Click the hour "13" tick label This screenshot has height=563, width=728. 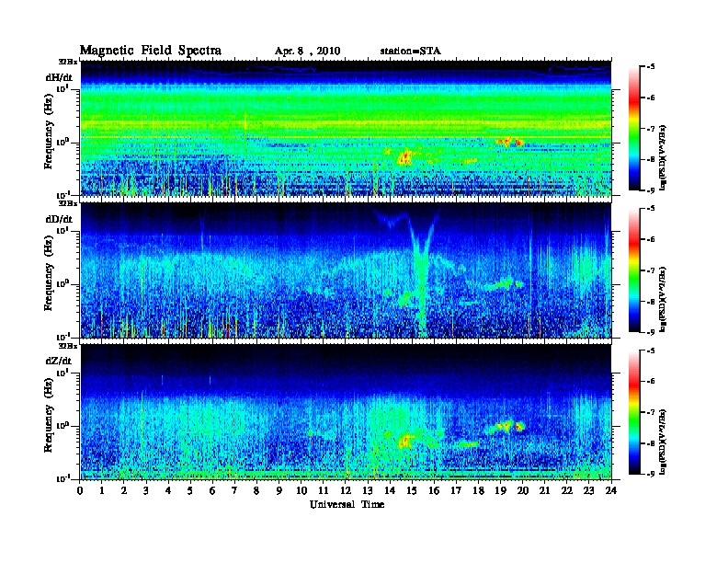click(x=368, y=491)
